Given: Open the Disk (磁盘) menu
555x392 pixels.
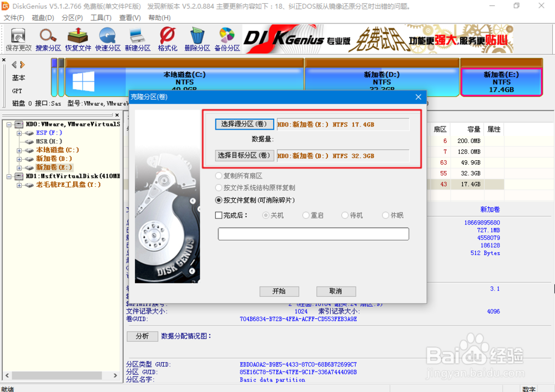Looking at the screenshot, I should tap(43, 18).
